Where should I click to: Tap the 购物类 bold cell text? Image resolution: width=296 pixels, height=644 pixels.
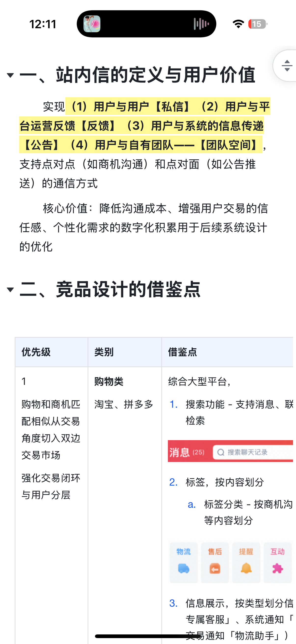click(x=109, y=381)
